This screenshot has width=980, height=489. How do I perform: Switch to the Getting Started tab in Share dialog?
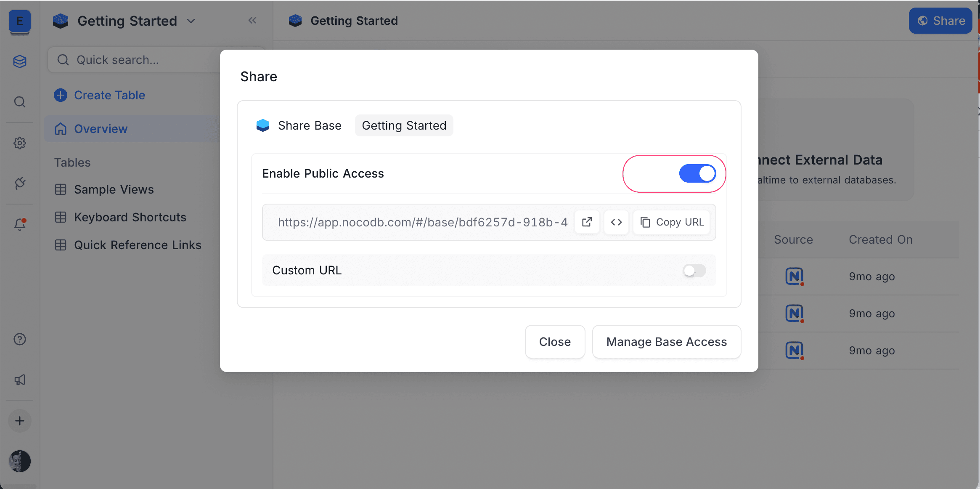(403, 125)
